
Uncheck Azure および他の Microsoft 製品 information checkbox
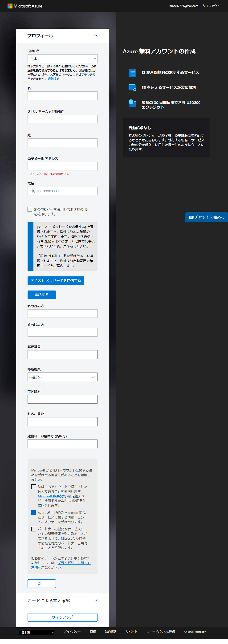[34, 513]
